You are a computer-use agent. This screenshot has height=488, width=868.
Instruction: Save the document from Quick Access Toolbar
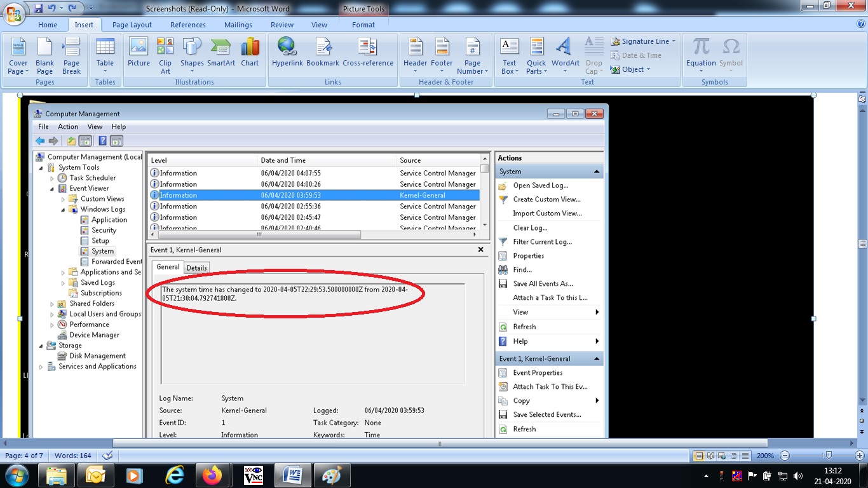point(38,8)
